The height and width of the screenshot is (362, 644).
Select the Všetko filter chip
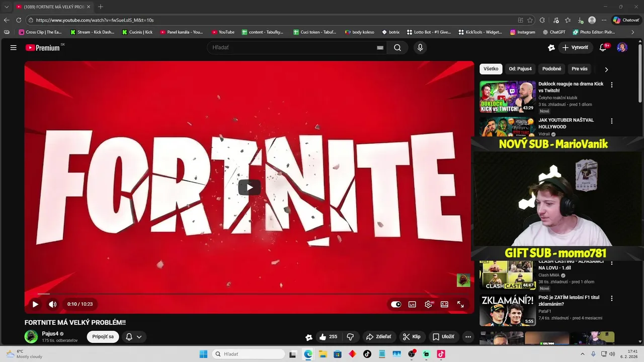[x=491, y=69]
